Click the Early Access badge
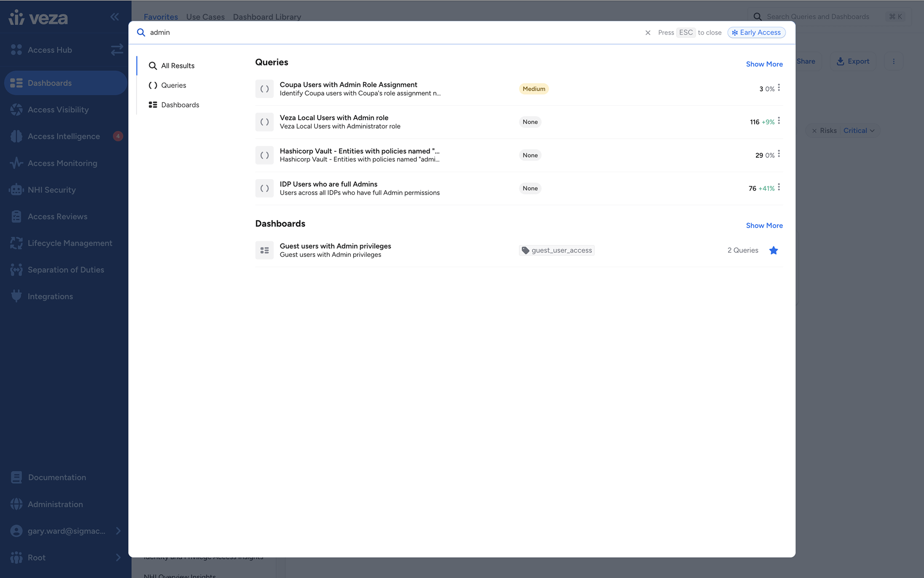The width and height of the screenshot is (924, 578). [x=756, y=32]
